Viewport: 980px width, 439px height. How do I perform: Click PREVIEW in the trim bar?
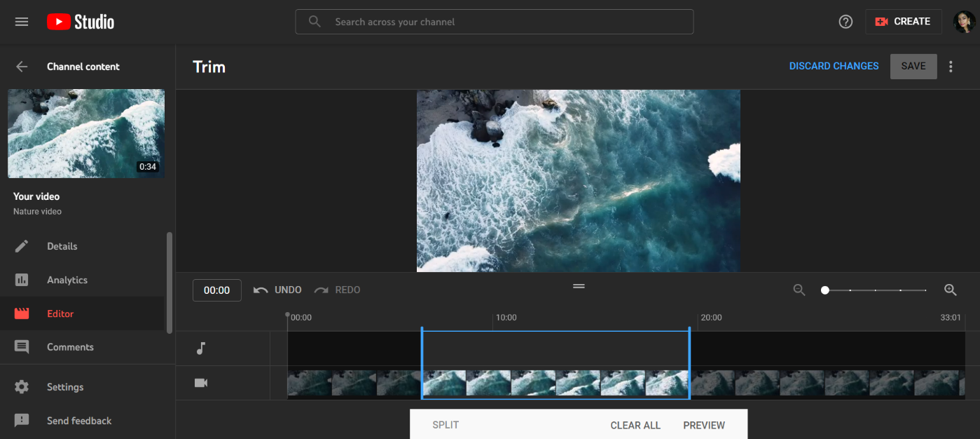(x=704, y=425)
